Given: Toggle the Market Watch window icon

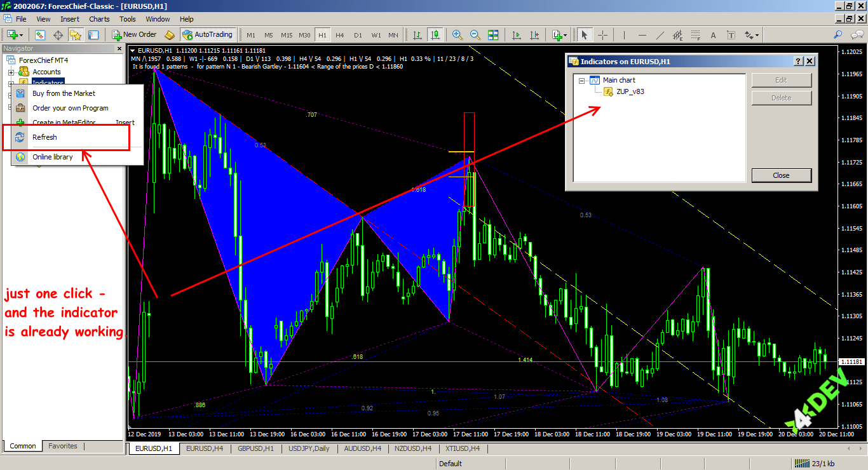Looking at the screenshot, I should point(40,35).
